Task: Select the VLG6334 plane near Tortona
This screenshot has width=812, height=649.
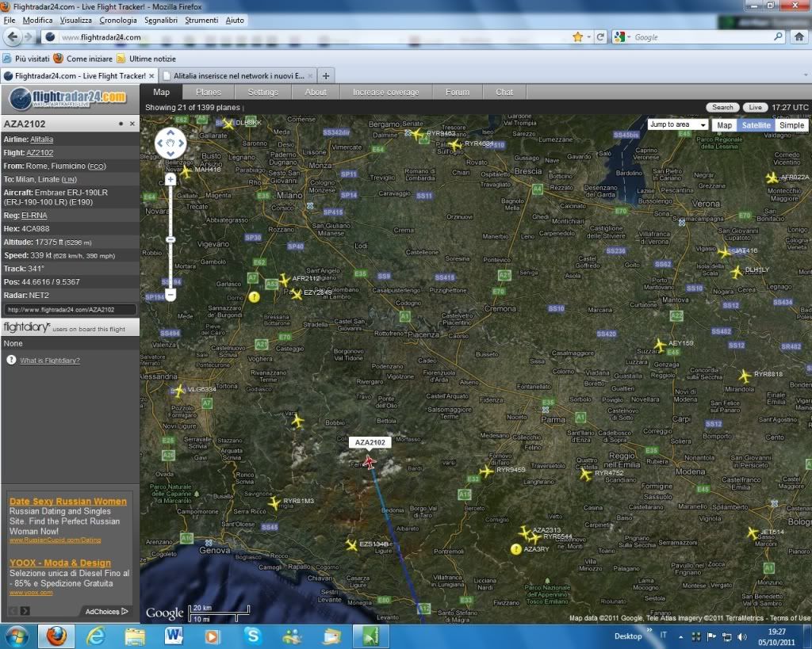Action: pyautogui.click(x=179, y=390)
